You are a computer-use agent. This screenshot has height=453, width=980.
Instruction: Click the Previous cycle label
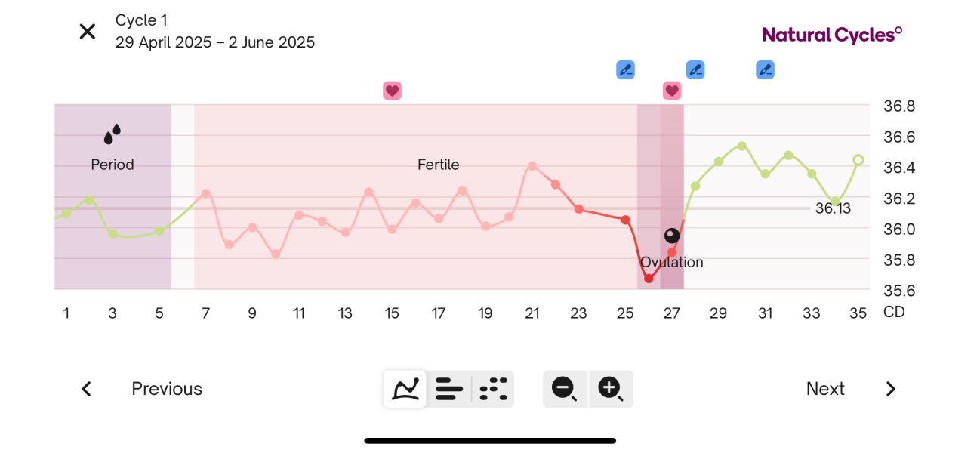pos(167,389)
